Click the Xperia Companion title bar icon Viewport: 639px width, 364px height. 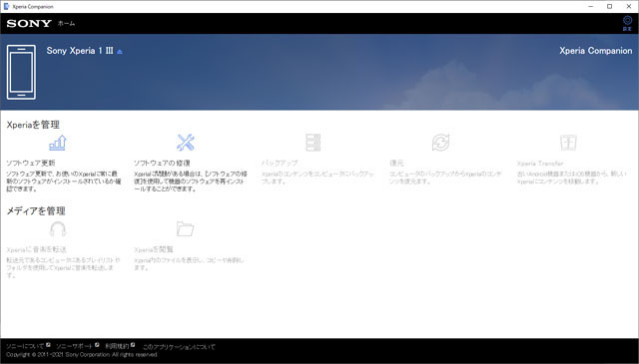pos(6,6)
